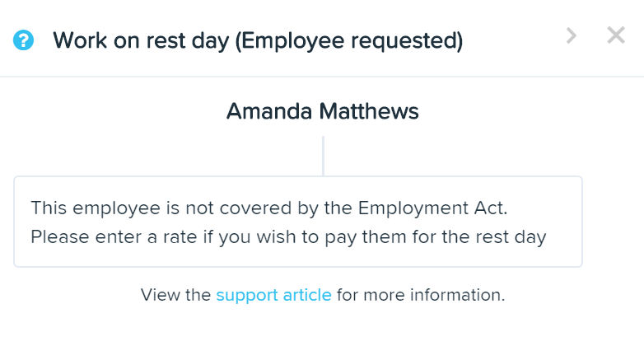Click 'for more information.' text

(x=421, y=295)
